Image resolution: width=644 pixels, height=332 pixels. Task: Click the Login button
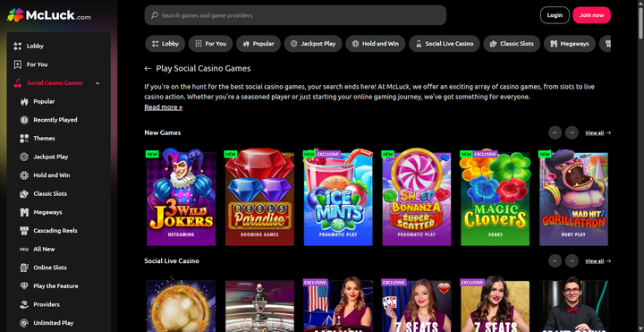coord(555,15)
